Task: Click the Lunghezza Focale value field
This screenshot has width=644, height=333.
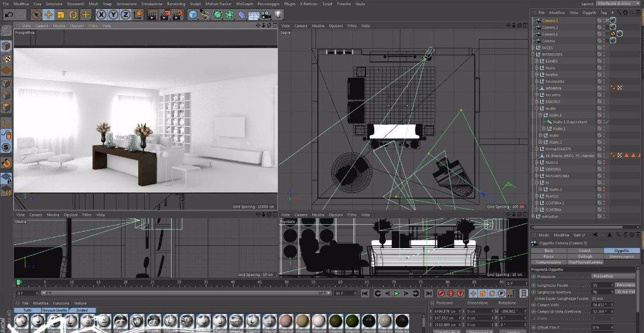Action: [x=602, y=285]
